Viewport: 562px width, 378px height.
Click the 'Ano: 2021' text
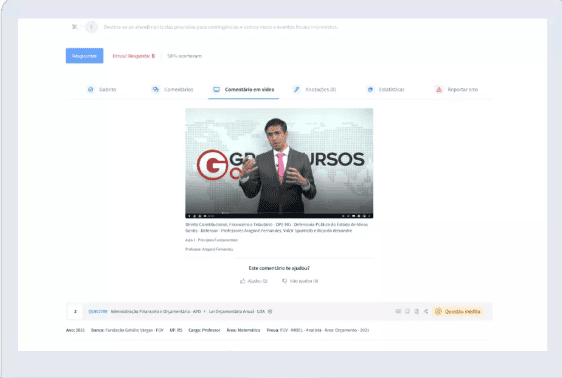pos(75,330)
